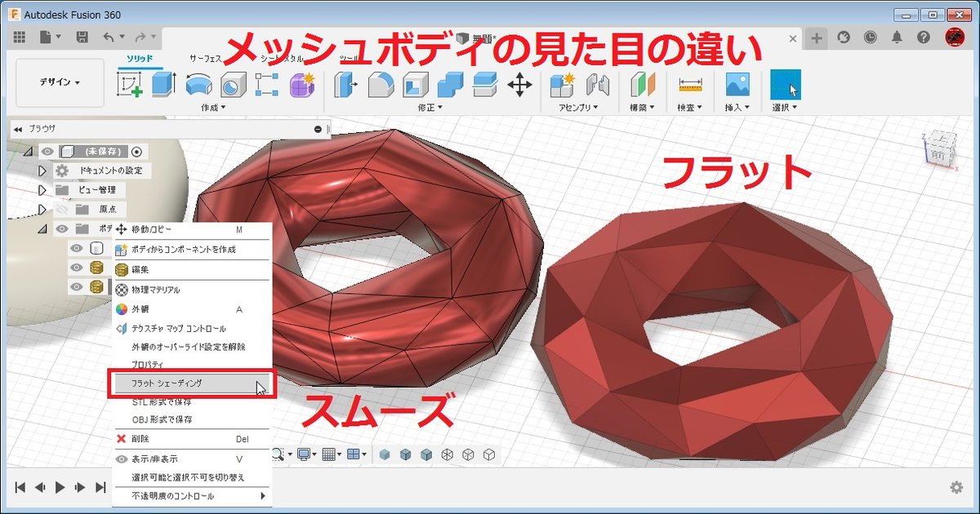The image size is (980, 514).
Task: Undo the last action
Action: 108,38
